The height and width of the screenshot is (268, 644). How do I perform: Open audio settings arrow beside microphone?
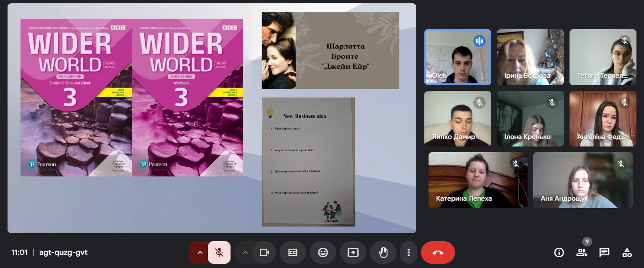pyautogui.click(x=199, y=252)
